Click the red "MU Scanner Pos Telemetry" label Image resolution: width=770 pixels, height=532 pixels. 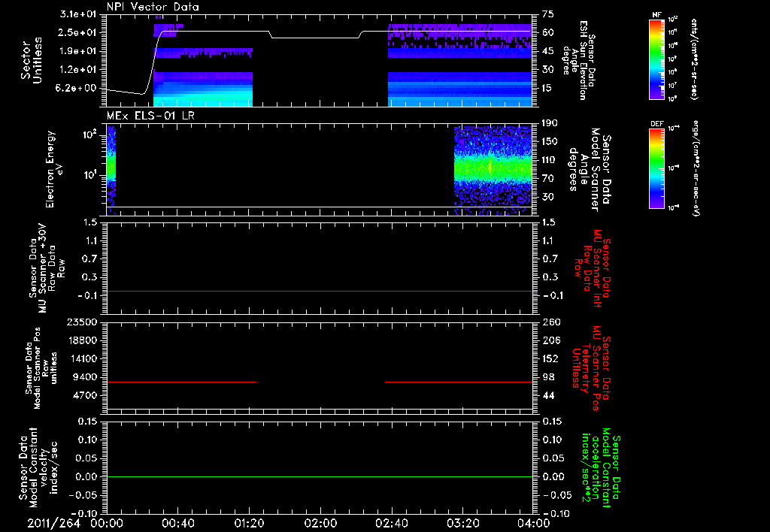tap(590, 368)
